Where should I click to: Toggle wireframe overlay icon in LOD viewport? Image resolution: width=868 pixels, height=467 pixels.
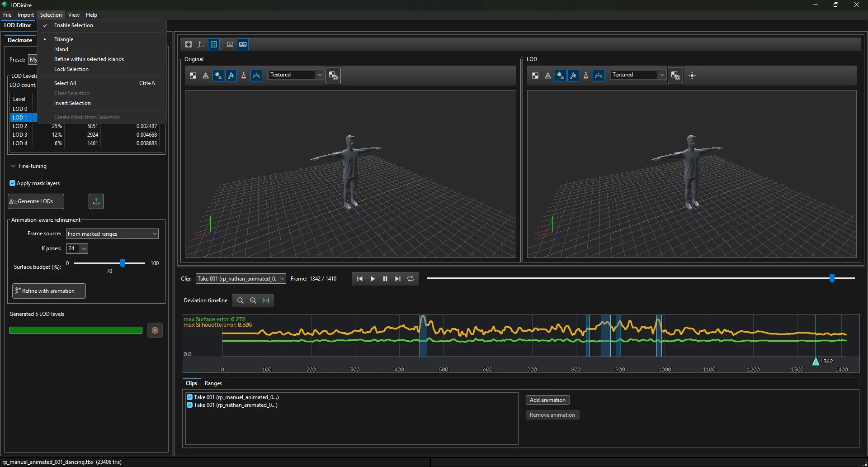click(x=548, y=76)
